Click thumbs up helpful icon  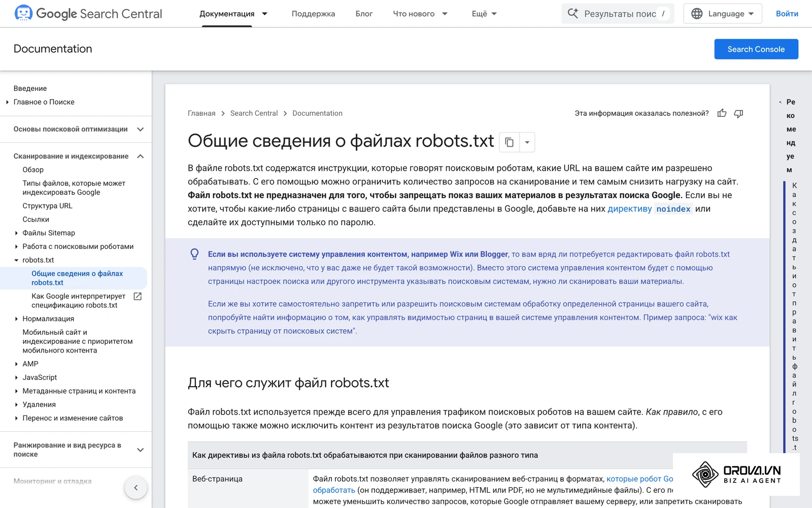(x=722, y=113)
